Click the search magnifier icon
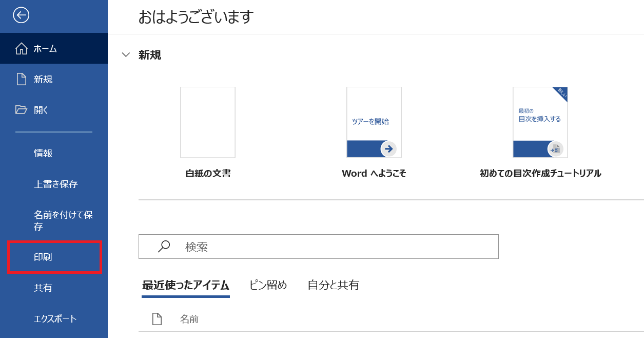 164,247
